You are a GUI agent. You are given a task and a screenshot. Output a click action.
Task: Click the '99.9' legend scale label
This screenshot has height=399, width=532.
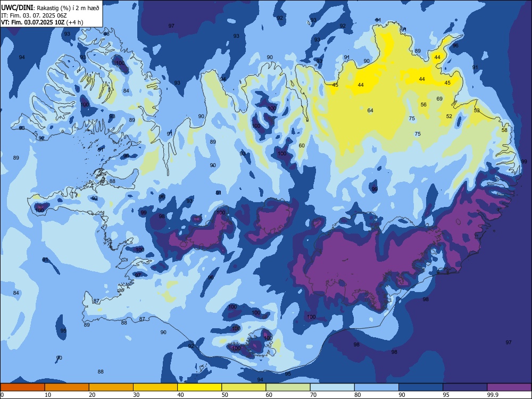pos(493,395)
